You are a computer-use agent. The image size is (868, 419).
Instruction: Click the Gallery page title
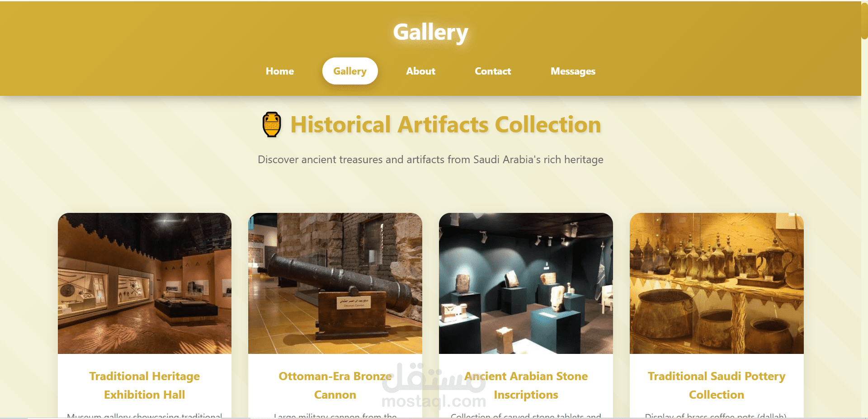pyautogui.click(x=430, y=32)
